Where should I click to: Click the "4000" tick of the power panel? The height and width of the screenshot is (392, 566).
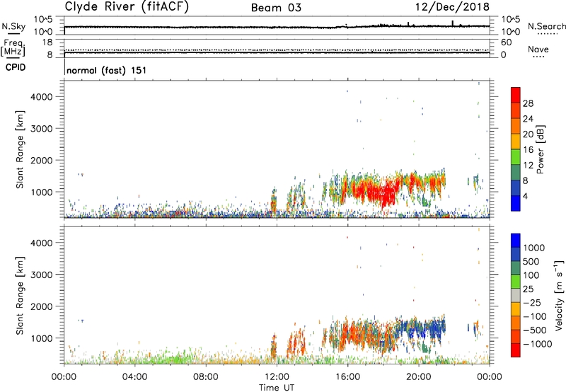click(x=42, y=97)
